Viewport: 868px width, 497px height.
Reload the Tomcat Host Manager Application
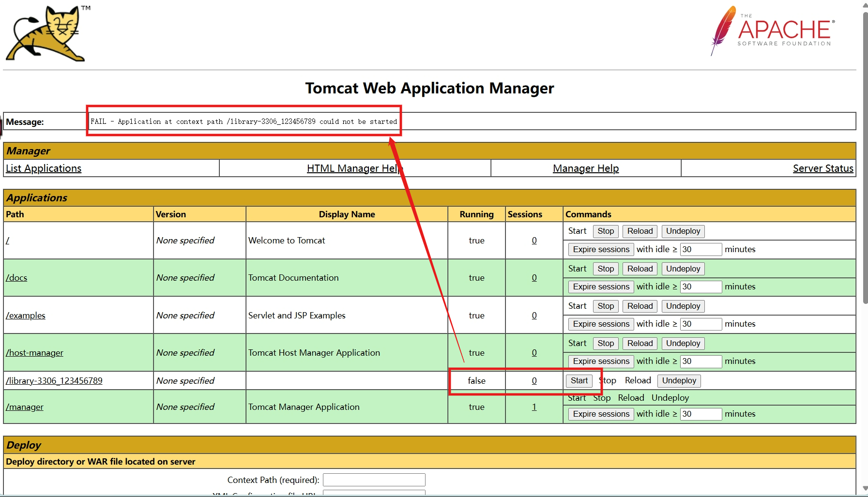click(640, 344)
